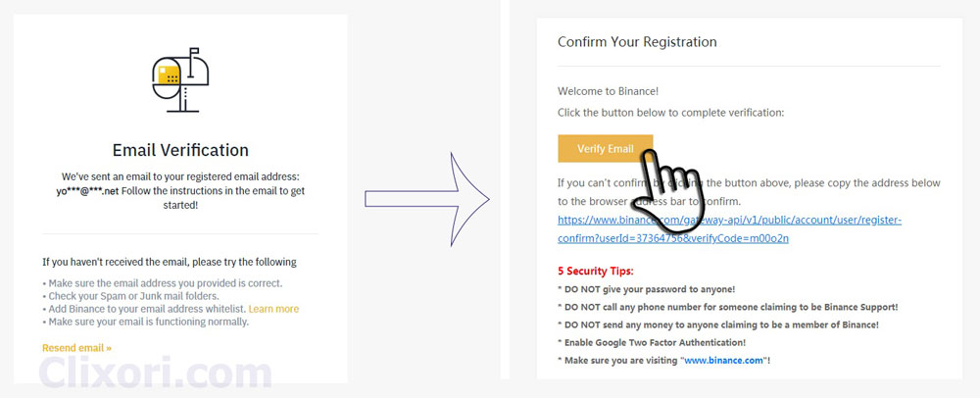The height and width of the screenshot is (398, 980).
Task: Click the Email Verification heading
Action: tap(180, 150)
